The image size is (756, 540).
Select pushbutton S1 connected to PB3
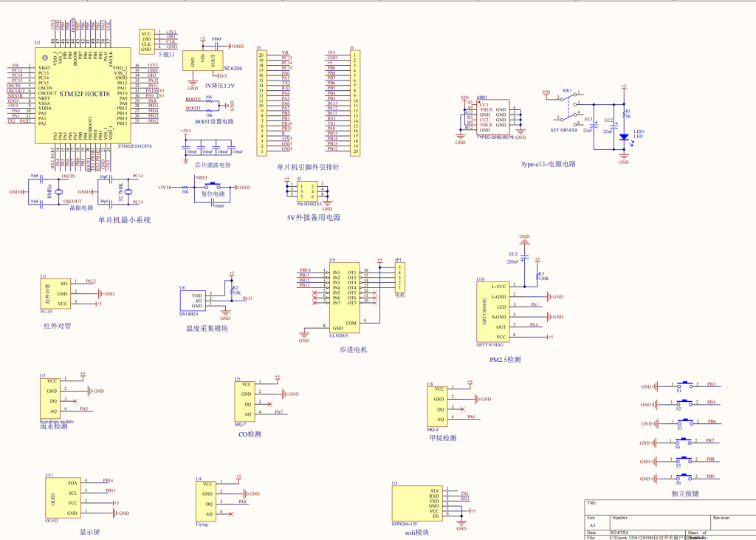coord(687,385)
